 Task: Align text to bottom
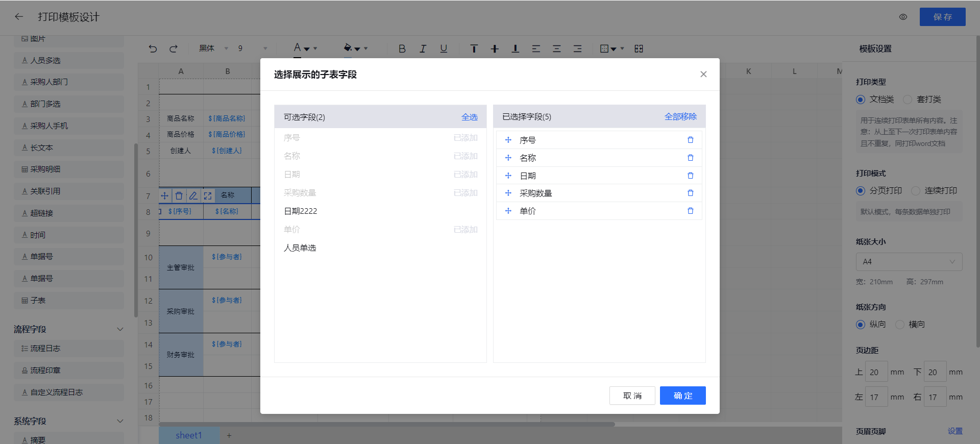point(516,48)
